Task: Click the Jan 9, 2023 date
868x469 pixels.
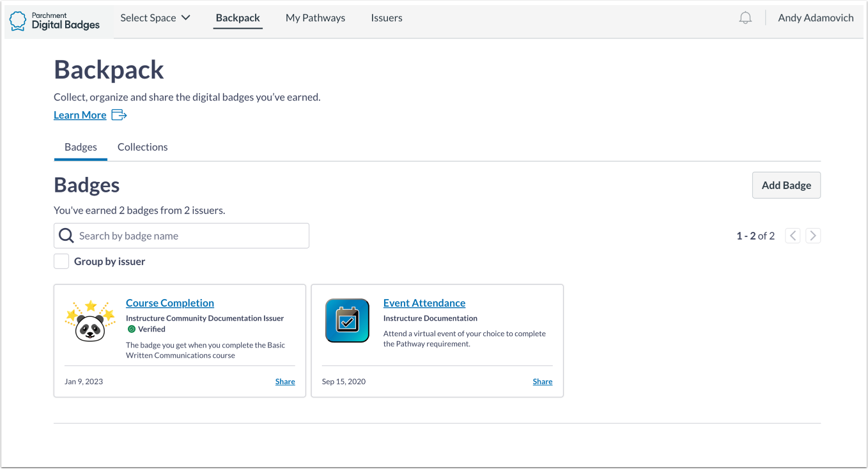Action: [84, 381]
